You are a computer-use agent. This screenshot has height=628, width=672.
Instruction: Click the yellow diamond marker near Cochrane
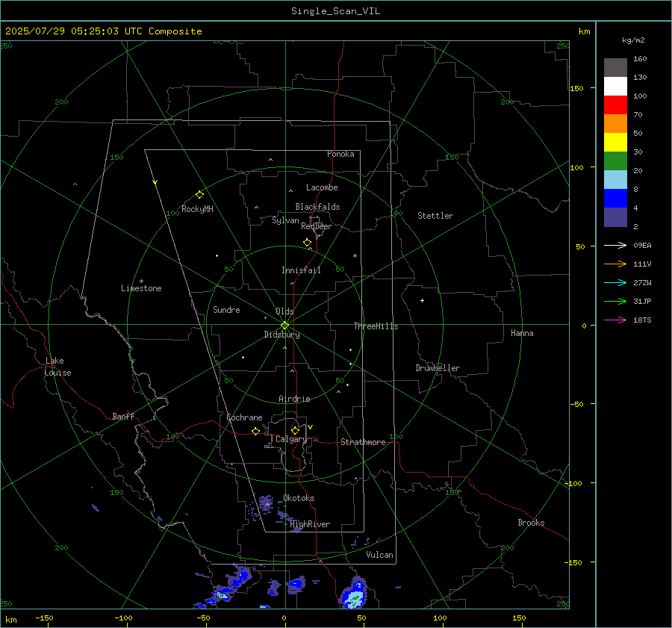pos(255,431)
